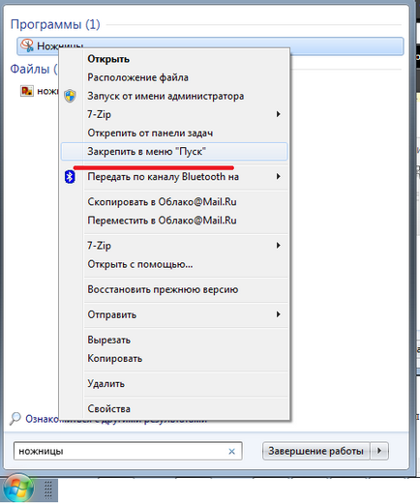
Task: Expand the Отправить submenu arrow
Action: tap(278, 314)
